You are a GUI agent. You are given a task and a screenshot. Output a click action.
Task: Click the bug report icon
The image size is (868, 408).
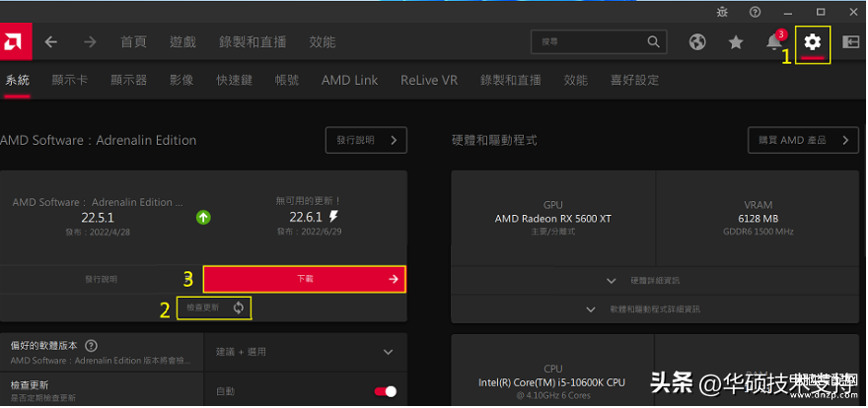click(x=722, y=12)
